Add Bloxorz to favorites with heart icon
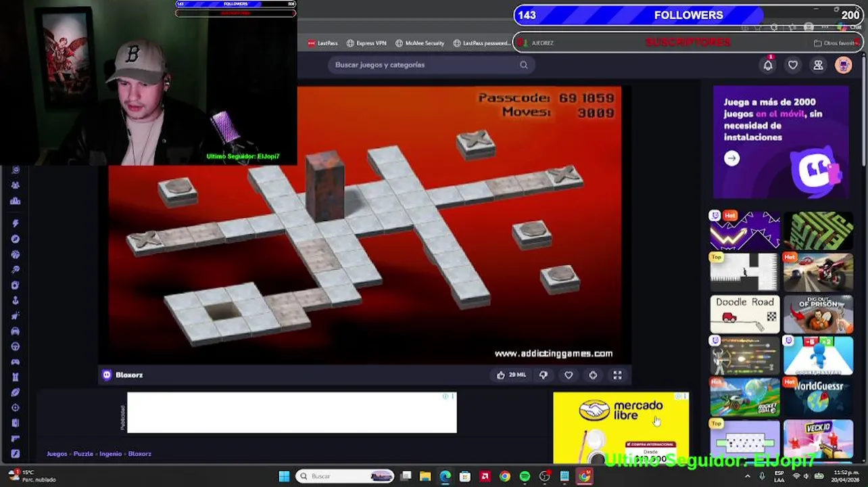The image size is (868, 487). point(569,375)
